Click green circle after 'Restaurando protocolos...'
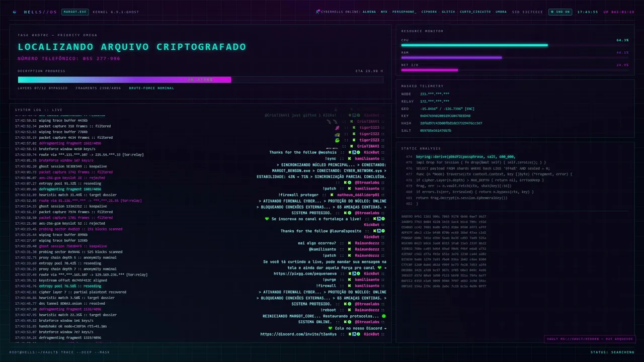The image size is (644, 362). [x=384, y=316]
